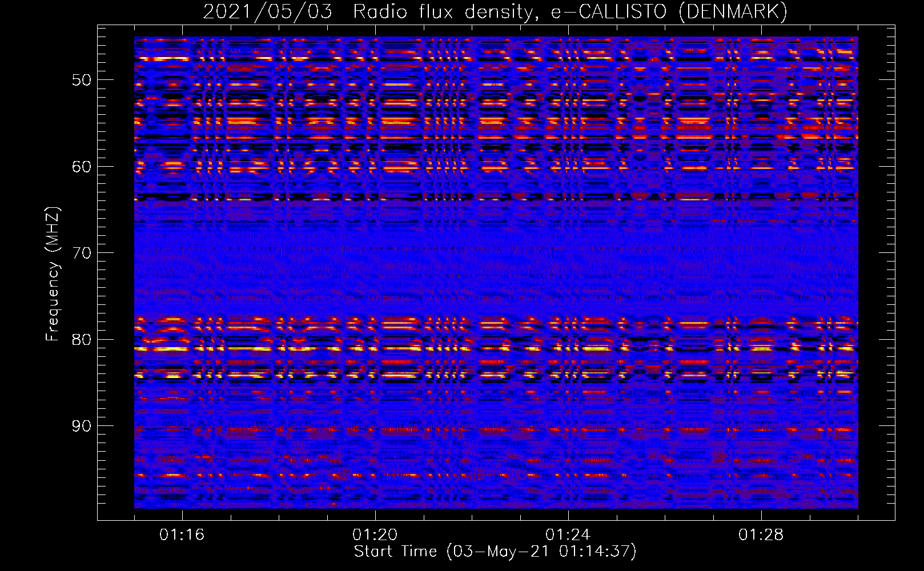The image size is (924, 571).
Task: Click the 90 MHz frequency tick label
Action: tap(82, 426)
